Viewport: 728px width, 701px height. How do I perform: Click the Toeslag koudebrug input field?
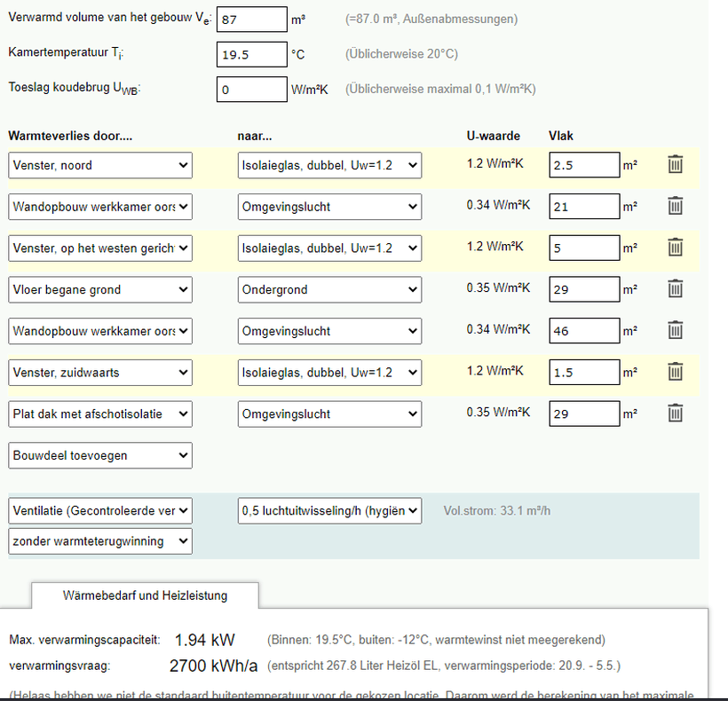252,89
